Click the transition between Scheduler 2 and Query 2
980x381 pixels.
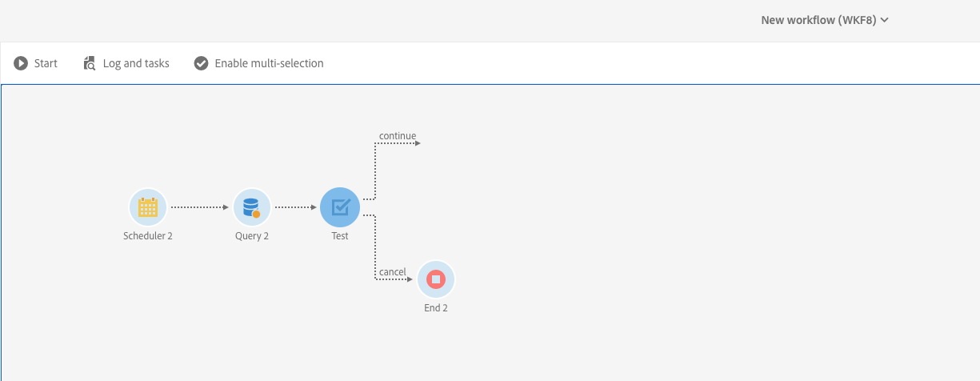pyautogui.click(x=200, y=207)
